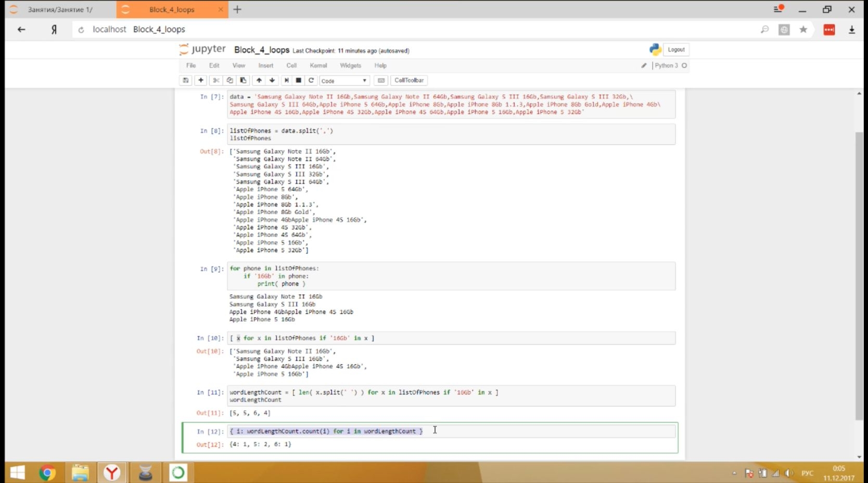Copy selected cells icon in toolbar
The width and height of the screenshot is (868, 483).
coord(229,80)
